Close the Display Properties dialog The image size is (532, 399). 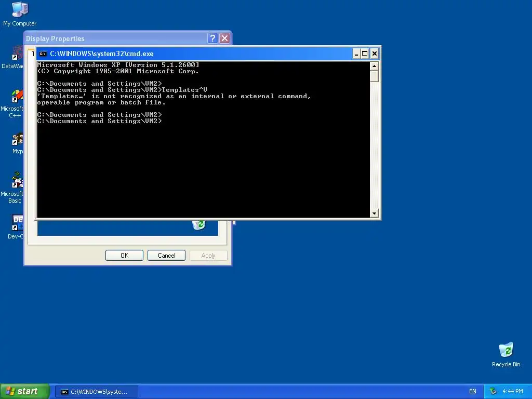point(224,38)
